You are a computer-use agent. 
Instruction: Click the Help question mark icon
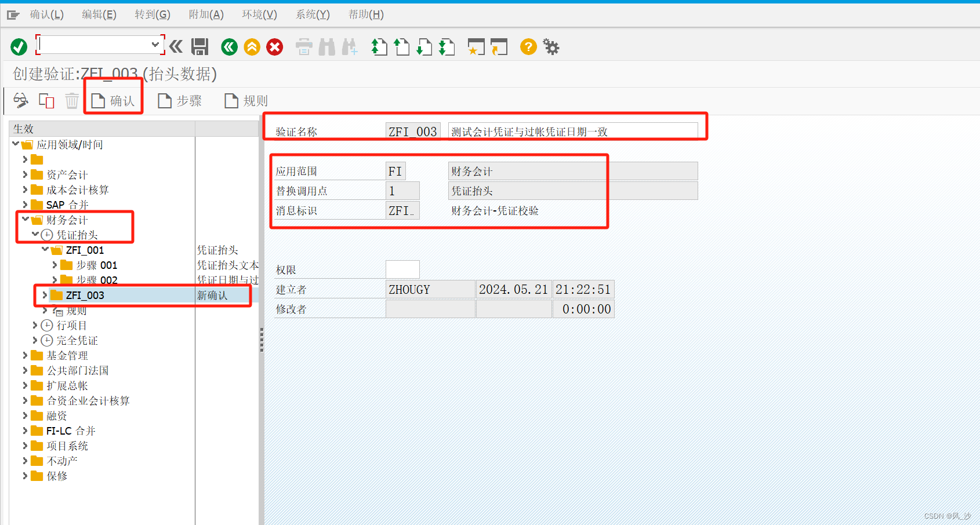pos(528,47)
